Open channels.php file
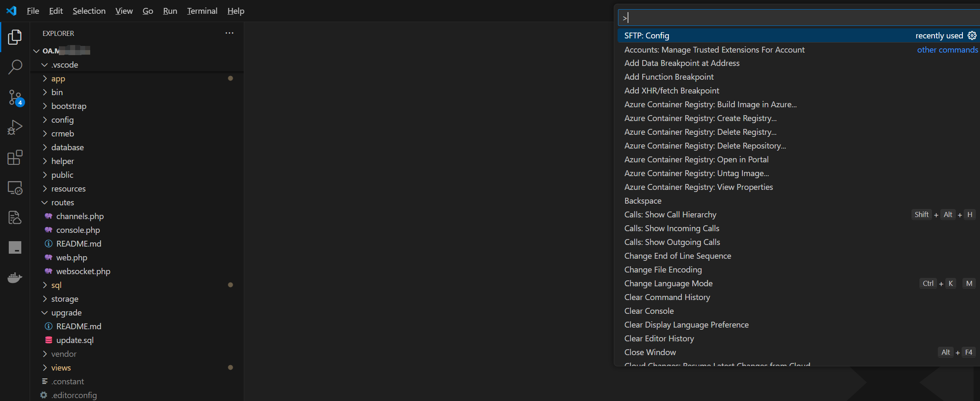 [137, 216]
